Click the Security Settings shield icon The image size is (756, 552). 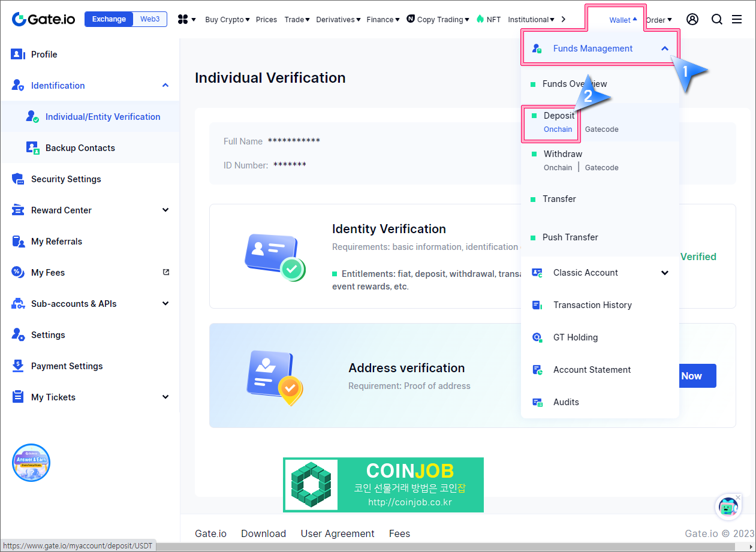(x=18, y=179)
